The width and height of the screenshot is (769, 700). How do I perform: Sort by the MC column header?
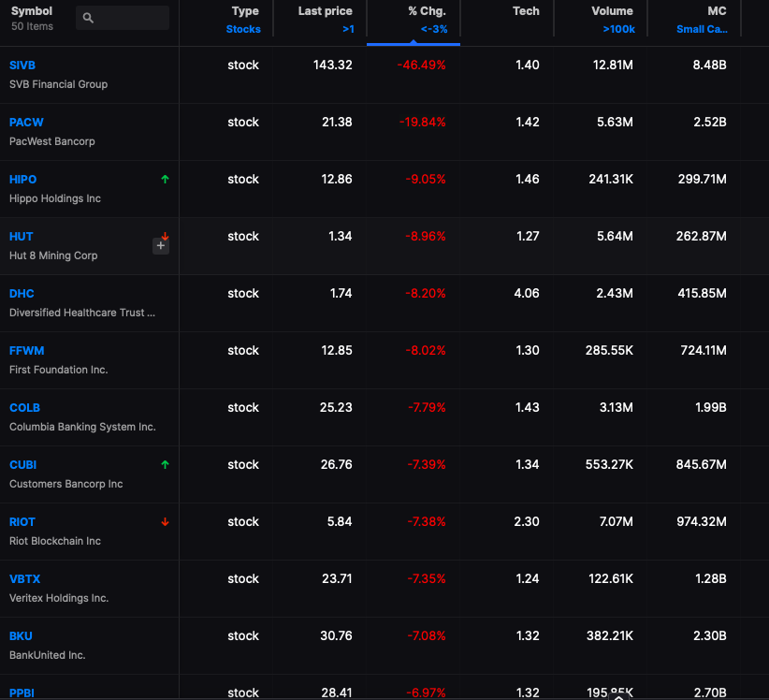[x=717, y=11]
